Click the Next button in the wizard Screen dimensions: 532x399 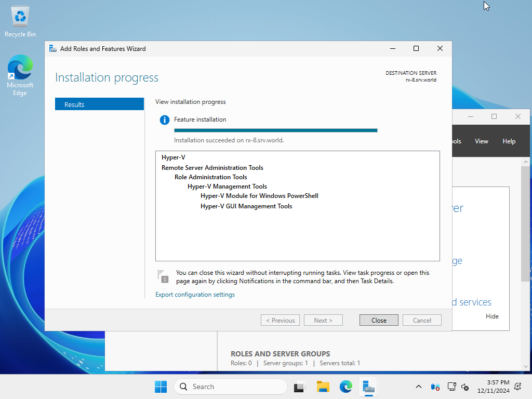tap(323, 320)
